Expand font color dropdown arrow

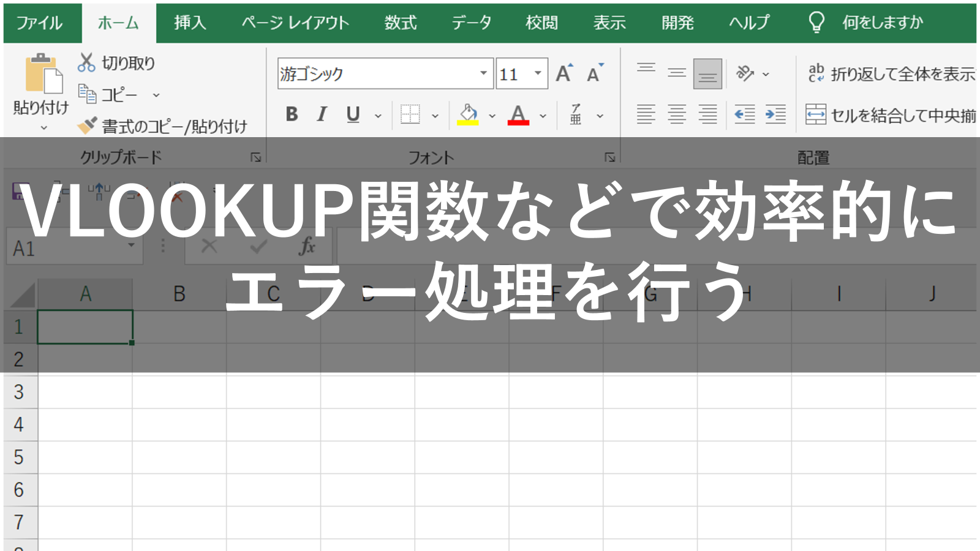point(543,115)
